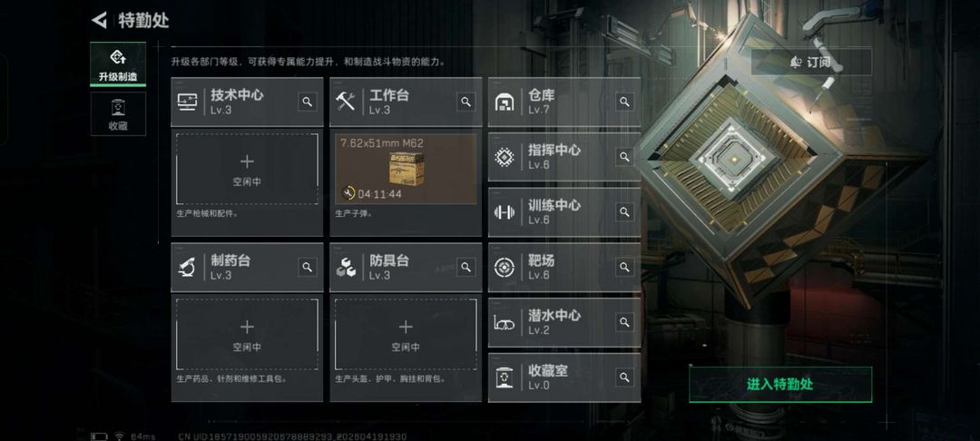Click the magnifier icon for 靶场
This screenshot has height=441, width=980.
pos(624,267)
